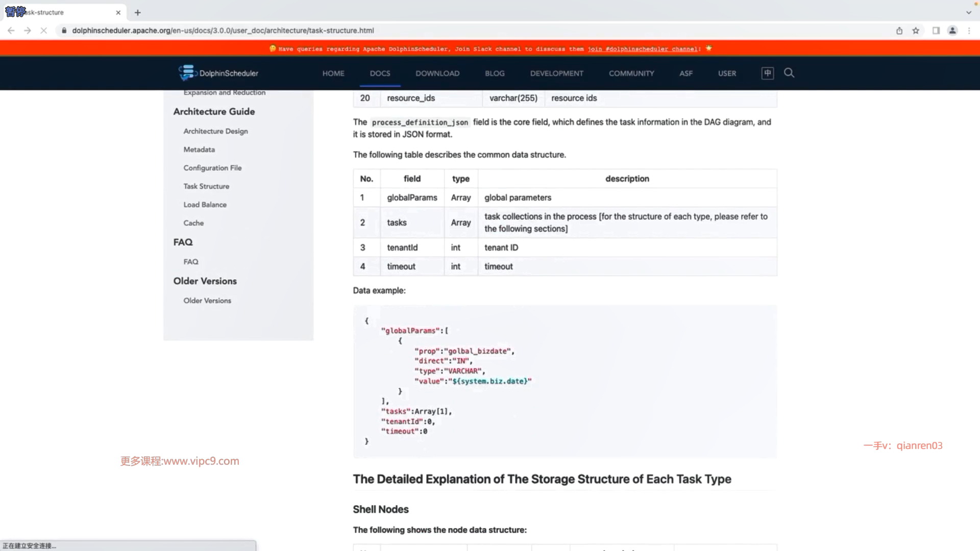
Task: Close the task-structure browser tab
Action: click(x=118, y=12)
